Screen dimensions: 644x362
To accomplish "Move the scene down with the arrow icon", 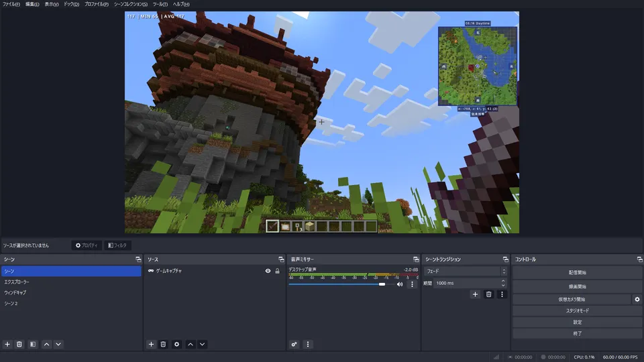I will tap(58, 344).
